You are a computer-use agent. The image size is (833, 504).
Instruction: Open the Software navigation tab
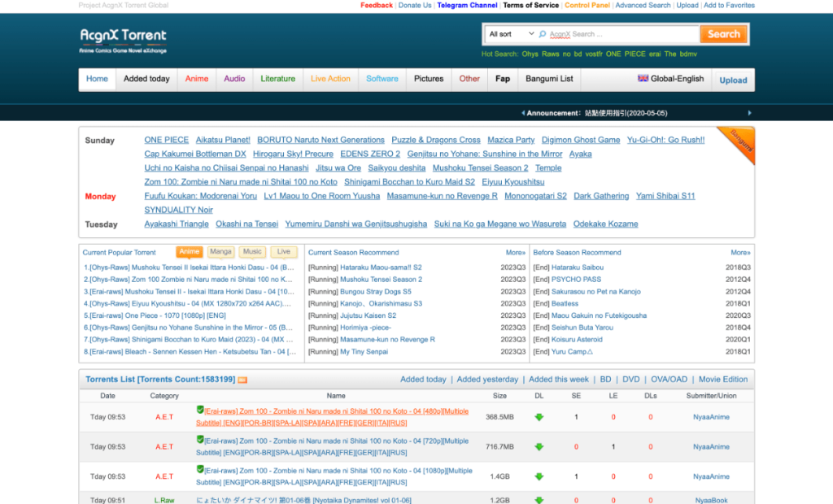point(382,79)
